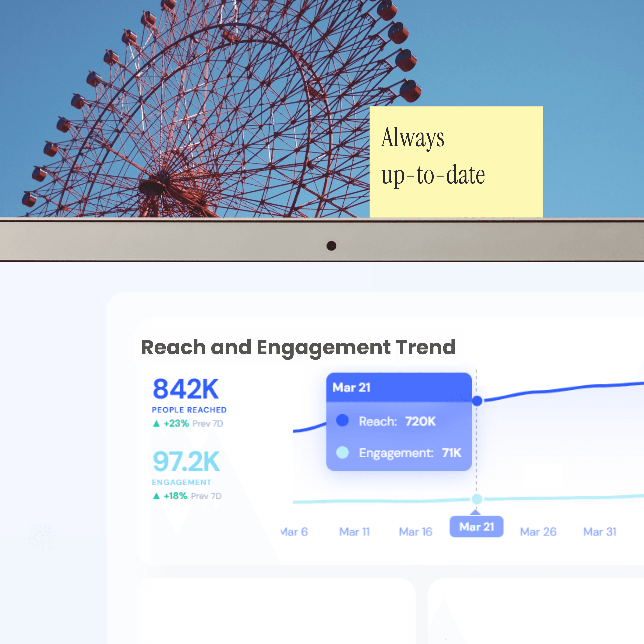Image resolution: width=644 pixels, height=644 pixels.
Task: Click the Mar 11 axis date label
Action: [x=355, y=532]
